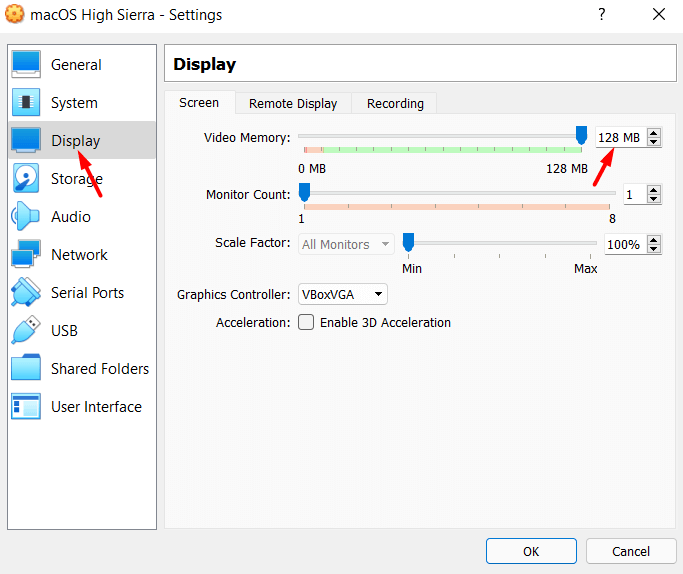Select the System chip icon

tap(25, 103)
